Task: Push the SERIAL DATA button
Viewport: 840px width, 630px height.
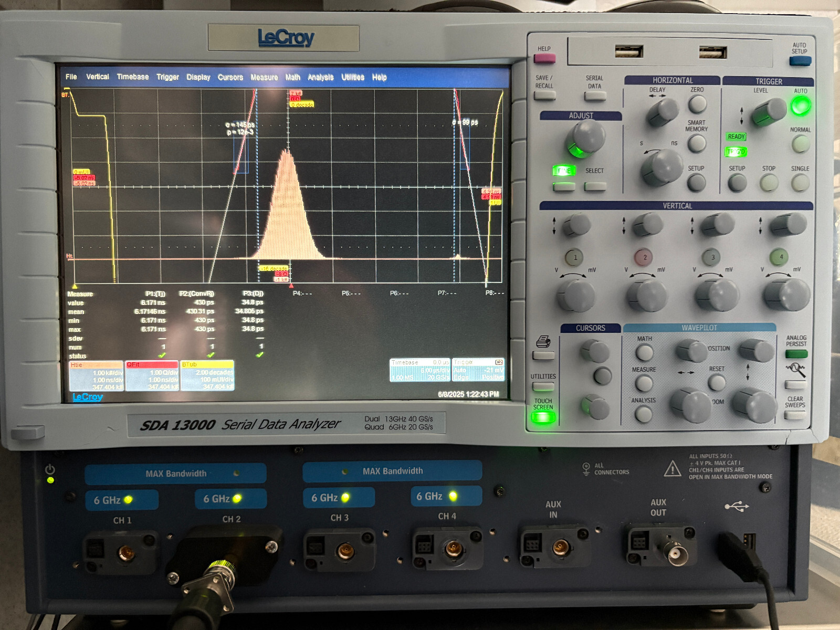Action: coord(595,96)
